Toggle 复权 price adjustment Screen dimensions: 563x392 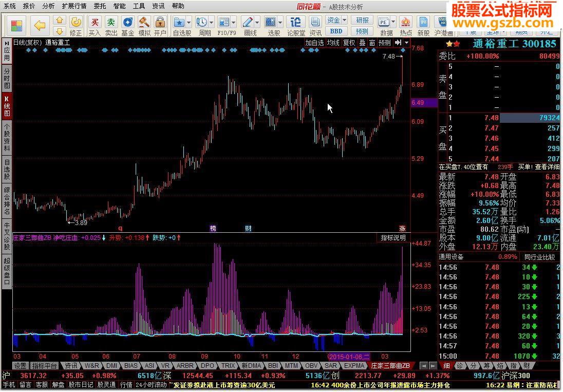349,43
